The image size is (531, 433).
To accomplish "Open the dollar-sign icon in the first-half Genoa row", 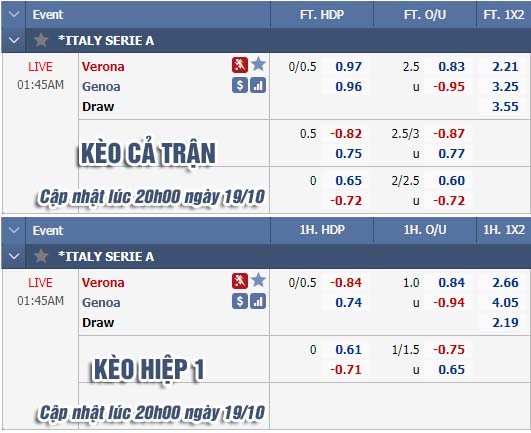I will click(240, 301).
